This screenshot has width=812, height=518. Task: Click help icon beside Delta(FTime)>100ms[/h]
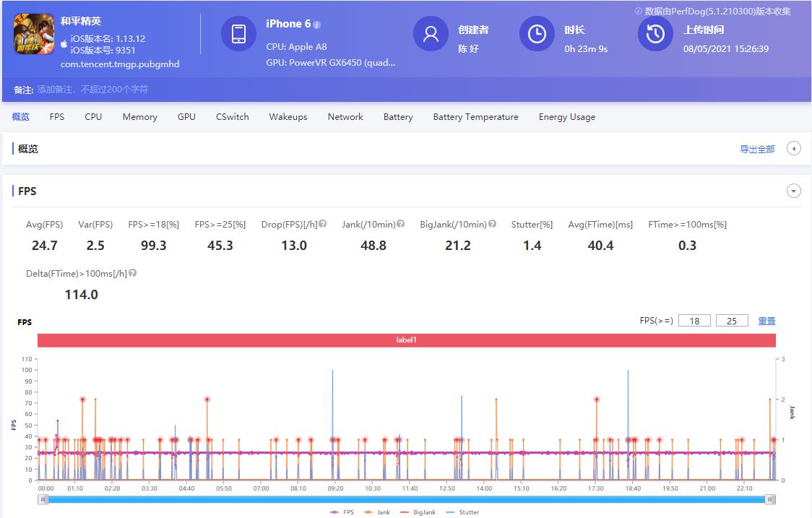tap(132, 273)
